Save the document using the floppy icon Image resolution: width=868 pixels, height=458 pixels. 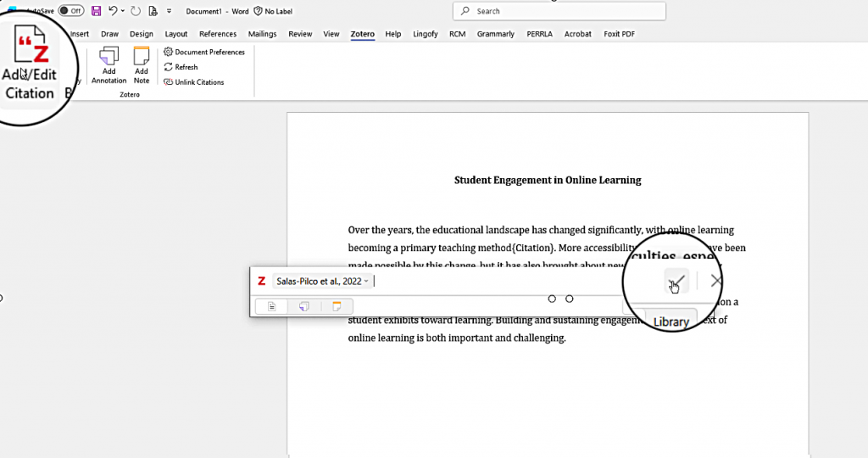96,11
